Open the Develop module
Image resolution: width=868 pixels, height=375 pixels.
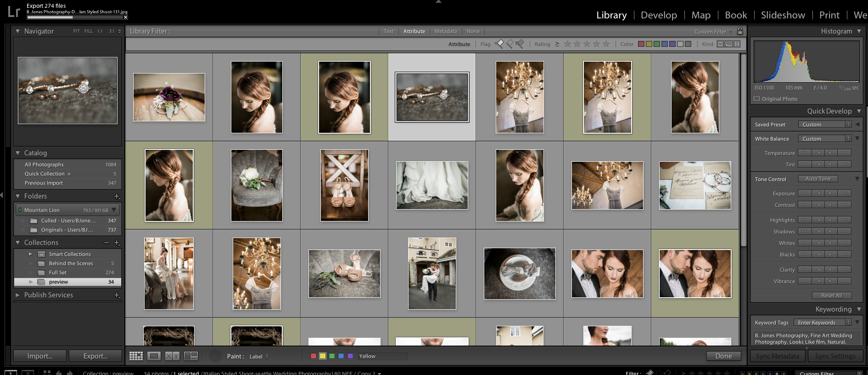coord(659,15)
